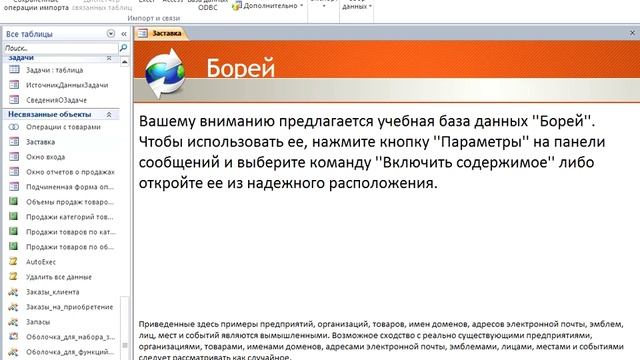
Task: Open the 'Задачи : таблица' table
Action: pos(54,70)
